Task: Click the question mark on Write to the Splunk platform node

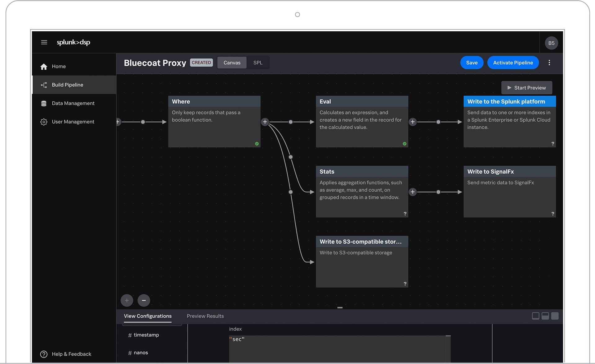Action: coord(553,144)
